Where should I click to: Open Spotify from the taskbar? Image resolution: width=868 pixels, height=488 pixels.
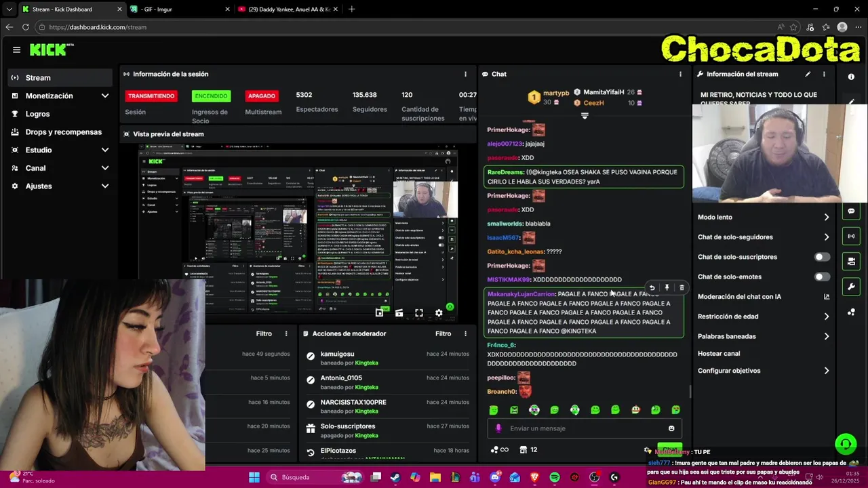click(x=555, y=477)
